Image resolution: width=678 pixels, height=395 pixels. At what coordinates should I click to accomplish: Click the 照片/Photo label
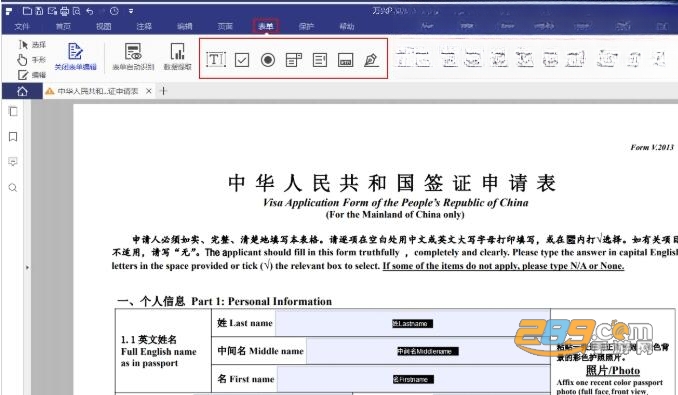(x=613, y=370)
